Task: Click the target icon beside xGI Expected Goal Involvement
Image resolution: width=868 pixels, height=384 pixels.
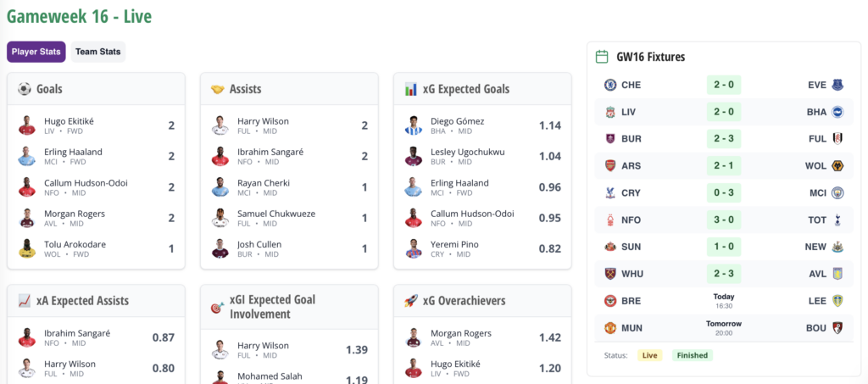Action: [x=217, y=308]
